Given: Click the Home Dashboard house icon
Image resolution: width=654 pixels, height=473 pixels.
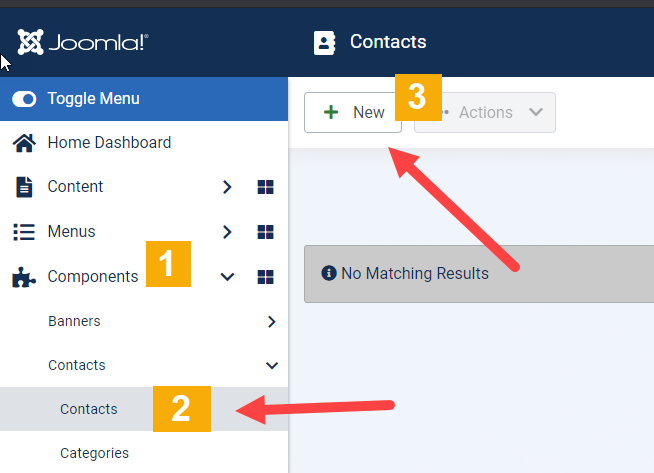Looking at the screenshot, I should click(x=24, y=143).
